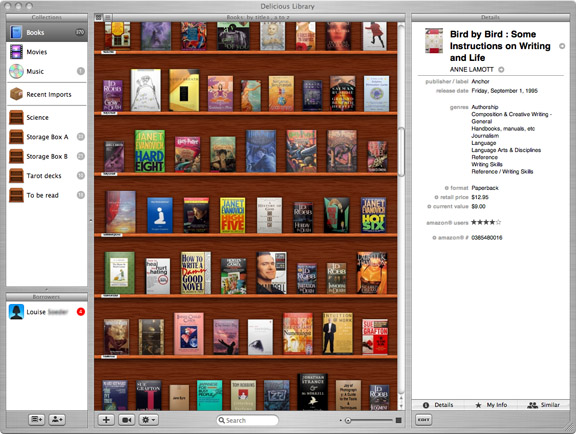Select borrower Louise
The image size is (576, 434).
[47, 312]
